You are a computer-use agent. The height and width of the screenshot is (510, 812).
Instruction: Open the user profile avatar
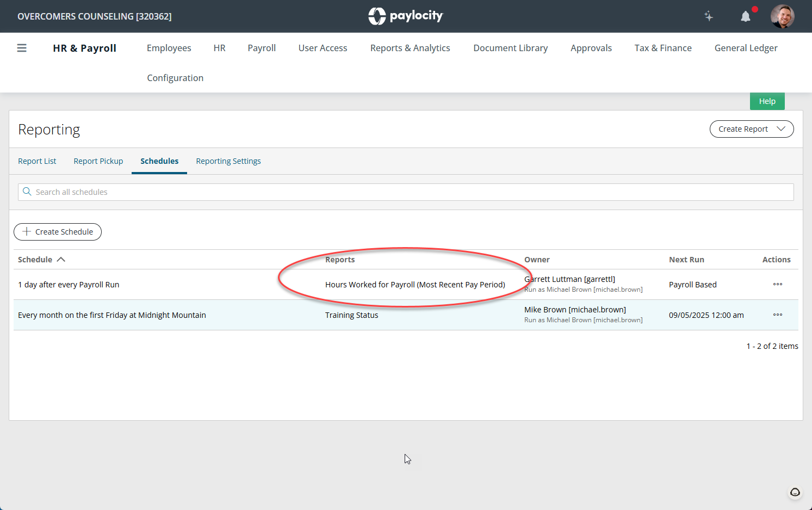coord(783,16)
